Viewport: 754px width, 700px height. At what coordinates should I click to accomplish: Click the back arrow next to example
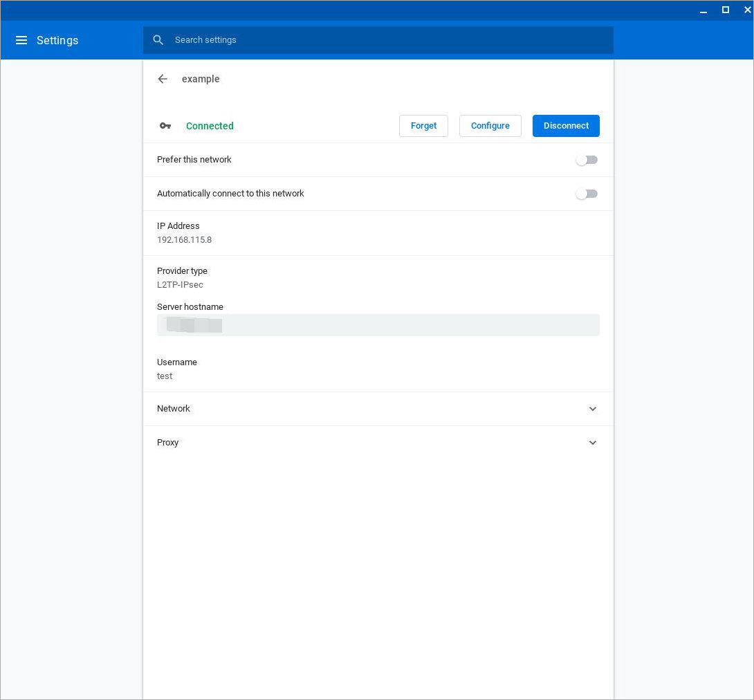(163, 79)
